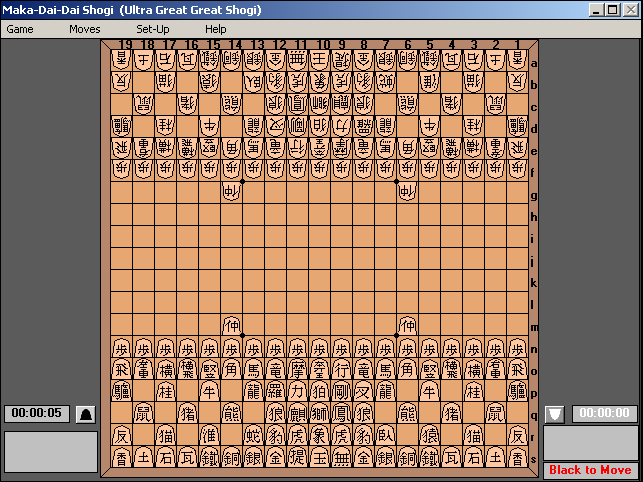Select Black's tiger 虎 on square 11r
The width and height of the screenshot is (643, 482).
pyautogui.click(x=298, y=436)
